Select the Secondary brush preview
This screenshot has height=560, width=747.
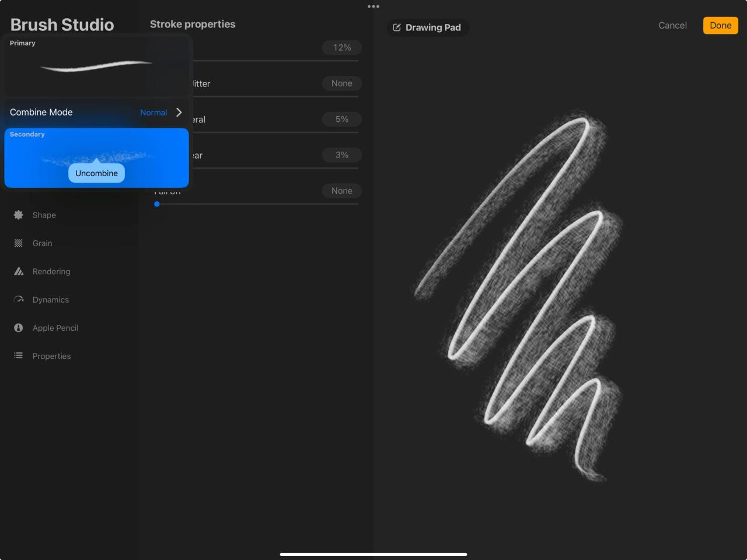point(96,157)
